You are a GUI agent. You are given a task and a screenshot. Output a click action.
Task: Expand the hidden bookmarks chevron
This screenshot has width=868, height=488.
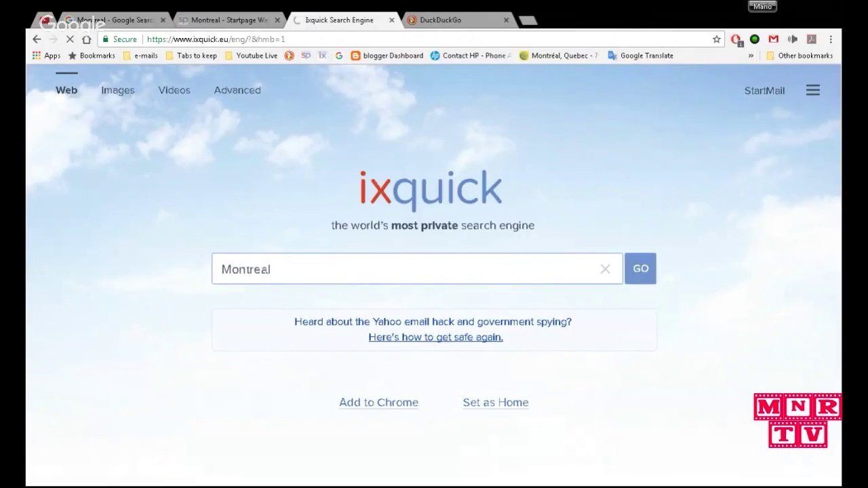tap(751, 56)
